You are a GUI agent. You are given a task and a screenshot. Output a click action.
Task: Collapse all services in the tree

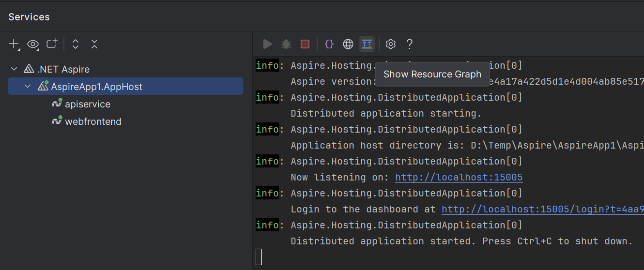(x=94, y=45)
